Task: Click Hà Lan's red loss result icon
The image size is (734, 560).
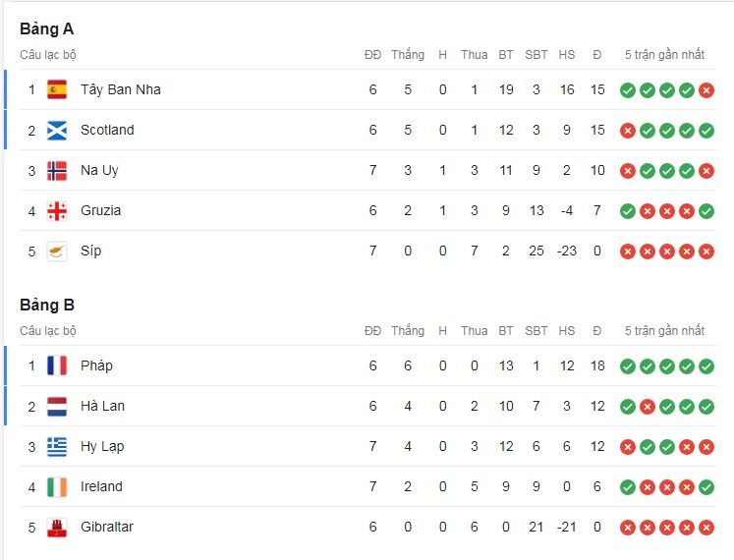Action: click(x=647, y=406)
